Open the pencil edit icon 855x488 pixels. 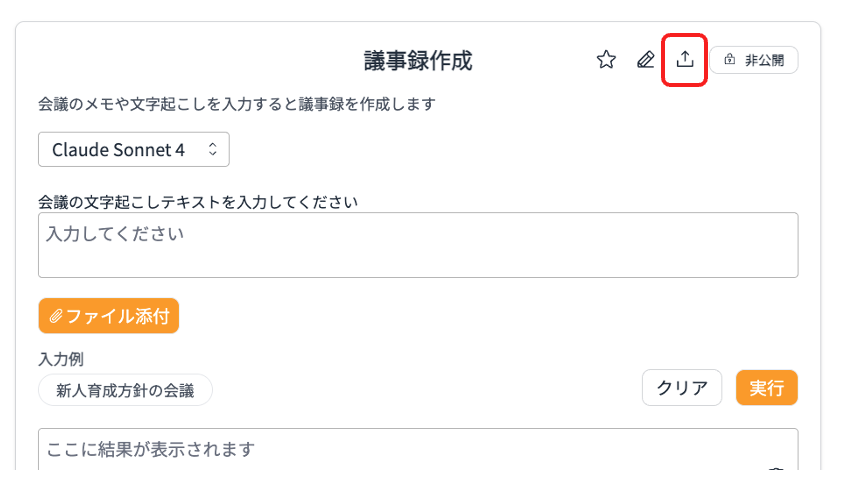click(x=646, y=59)
